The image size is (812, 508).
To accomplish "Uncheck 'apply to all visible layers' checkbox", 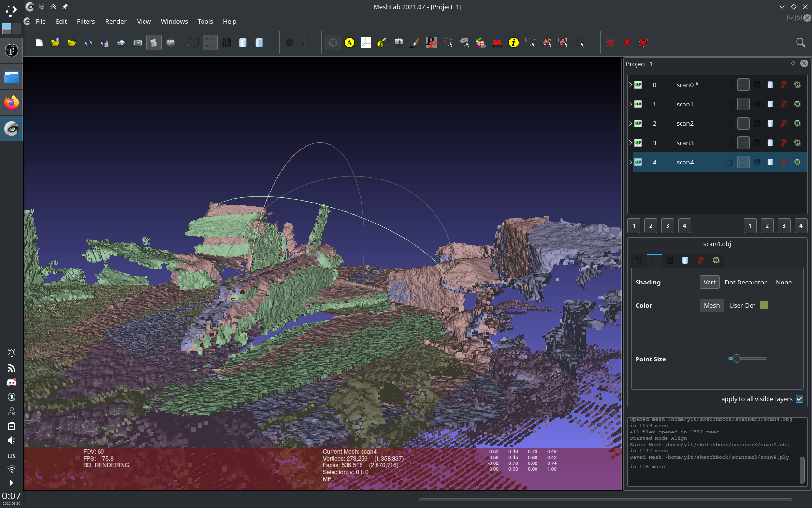I will [799, 399].
